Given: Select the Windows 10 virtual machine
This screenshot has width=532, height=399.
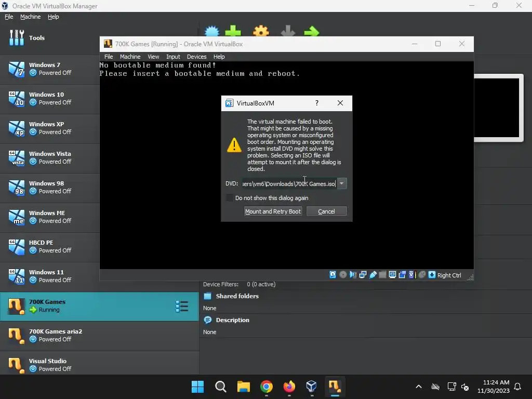Looking at the screenshot, I should (x=49, y=98).
